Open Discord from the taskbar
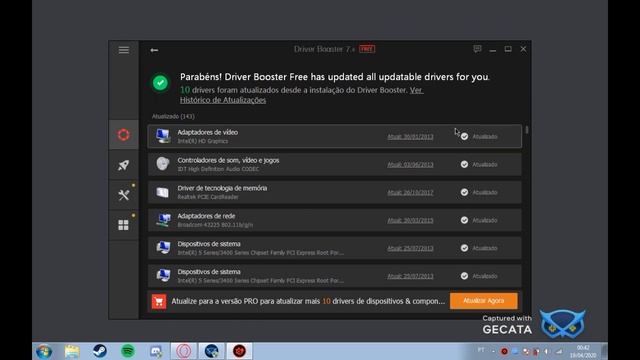640x360 pixels. (156, 351)
